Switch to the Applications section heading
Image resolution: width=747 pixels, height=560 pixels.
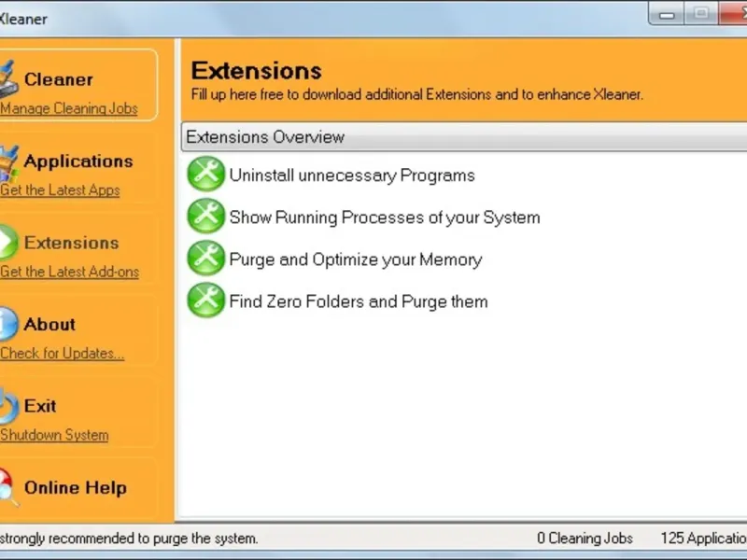click(78, 161)
